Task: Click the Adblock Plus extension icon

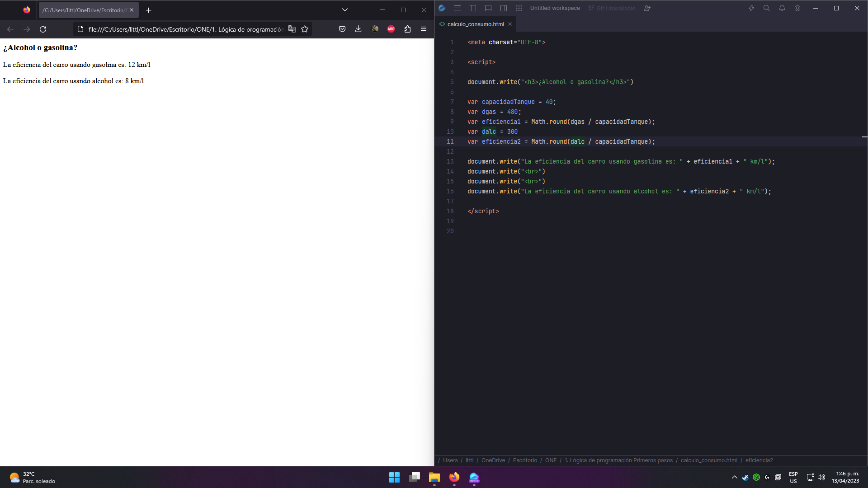Action: 391,29
